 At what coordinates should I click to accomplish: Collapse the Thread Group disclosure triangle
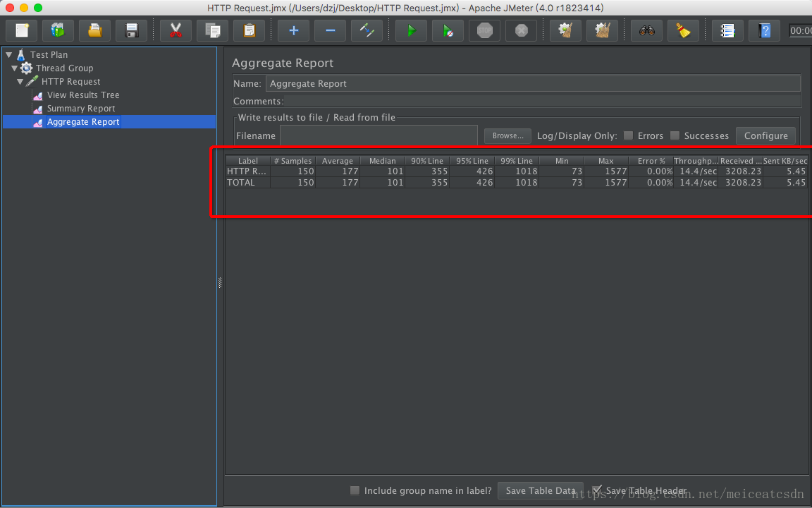[x=15, y=68]
